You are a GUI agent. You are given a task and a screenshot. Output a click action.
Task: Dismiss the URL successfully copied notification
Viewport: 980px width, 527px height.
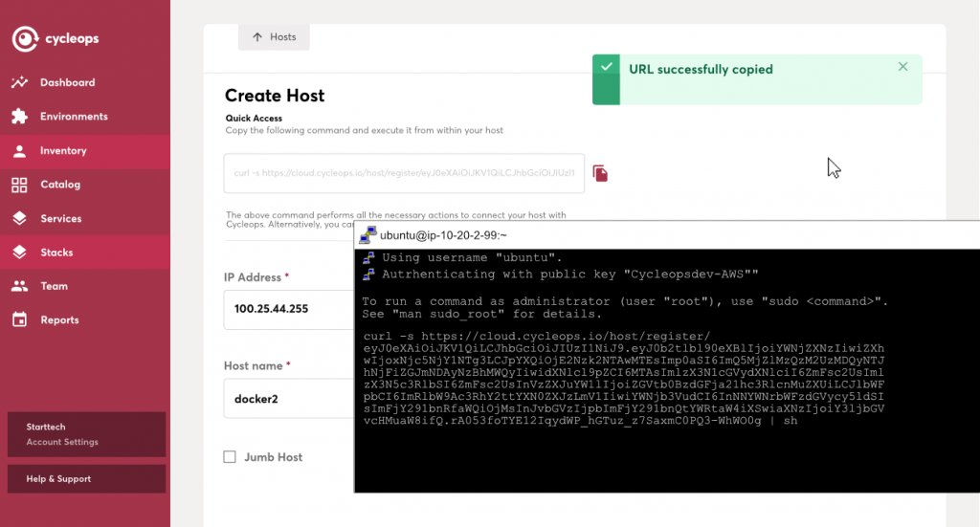click(902, 67)
